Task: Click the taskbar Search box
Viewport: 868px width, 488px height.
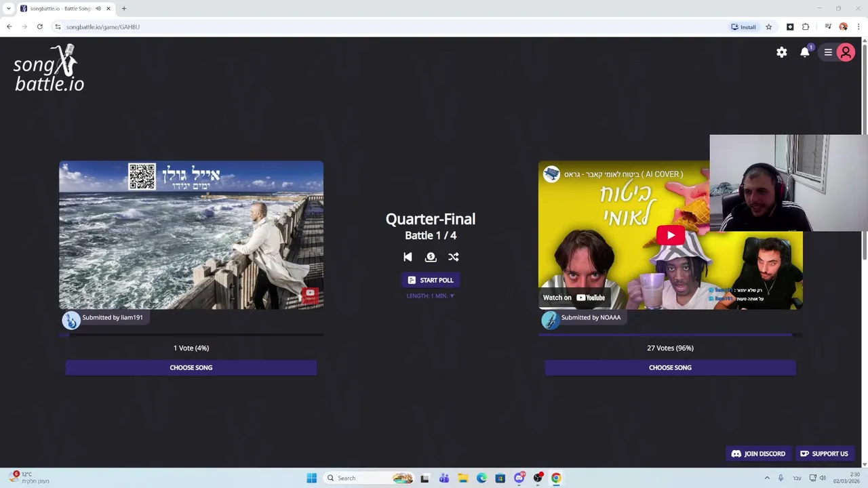Action: click(x=370, y=478)
